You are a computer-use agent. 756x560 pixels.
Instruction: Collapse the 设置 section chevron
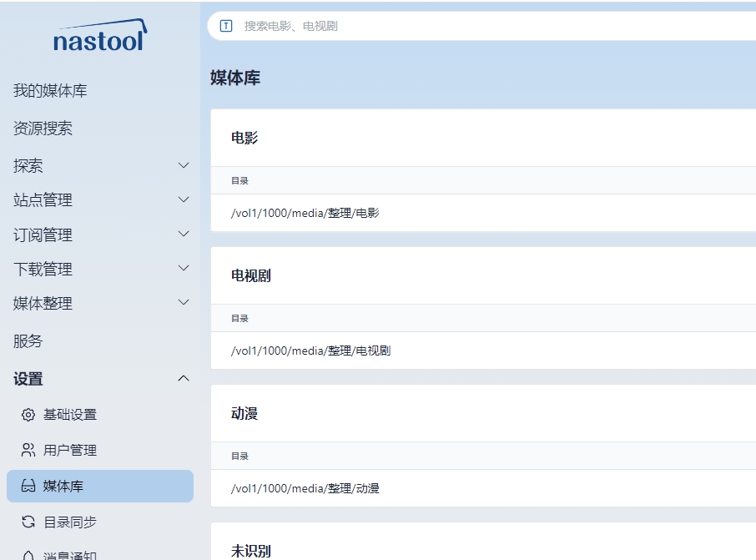tap(184, 379)
